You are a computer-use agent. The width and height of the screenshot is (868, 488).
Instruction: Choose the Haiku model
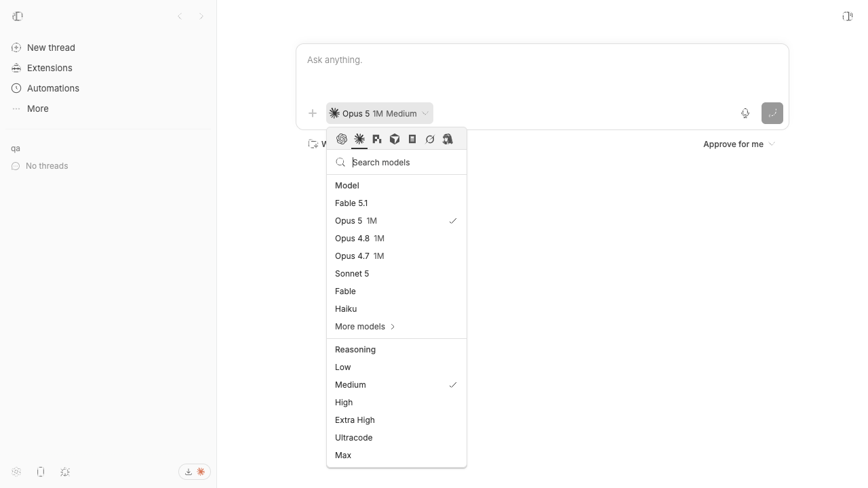[x=397, y=308]
